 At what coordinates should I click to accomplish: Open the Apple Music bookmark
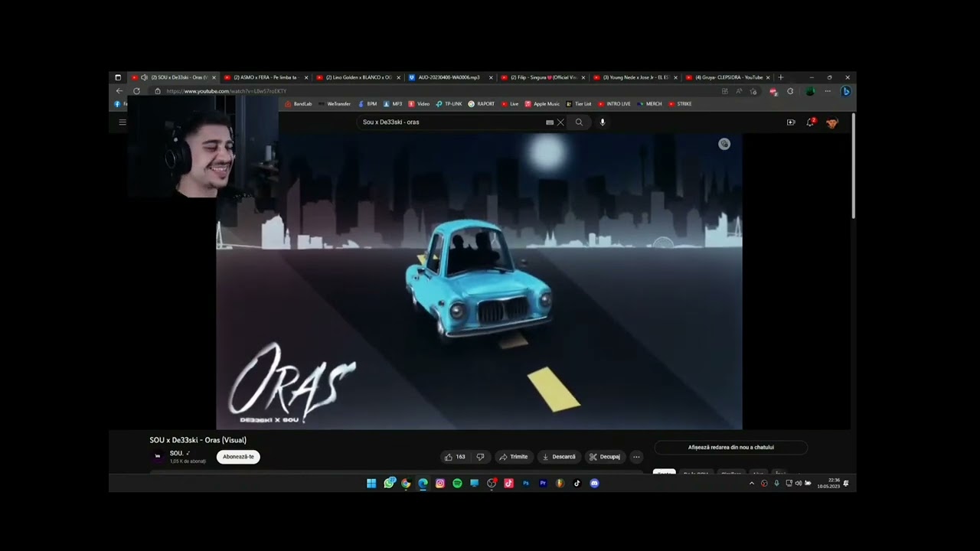click(542, 104)
